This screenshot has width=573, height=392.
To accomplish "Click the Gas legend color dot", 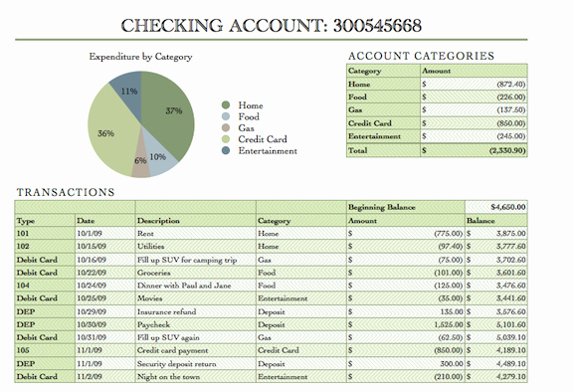I will pyautogui.click(x=226, y=128).
